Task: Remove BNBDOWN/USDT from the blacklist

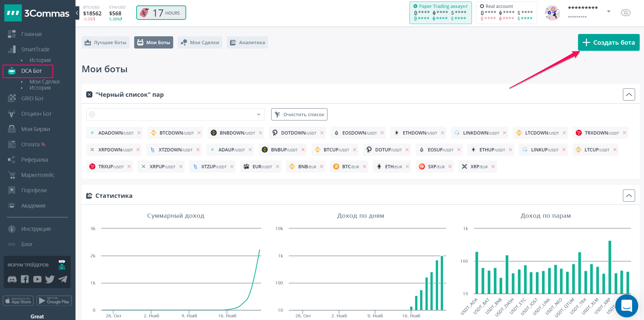Action: click(x=260, y=133)
